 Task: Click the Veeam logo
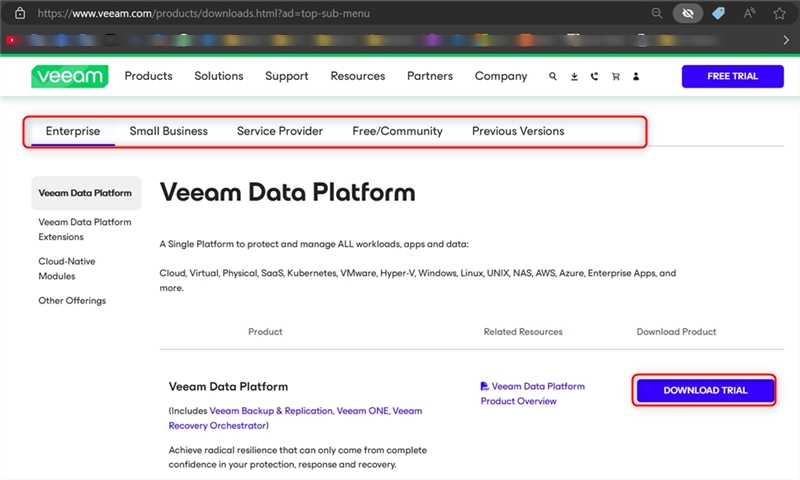pos(69,76)
